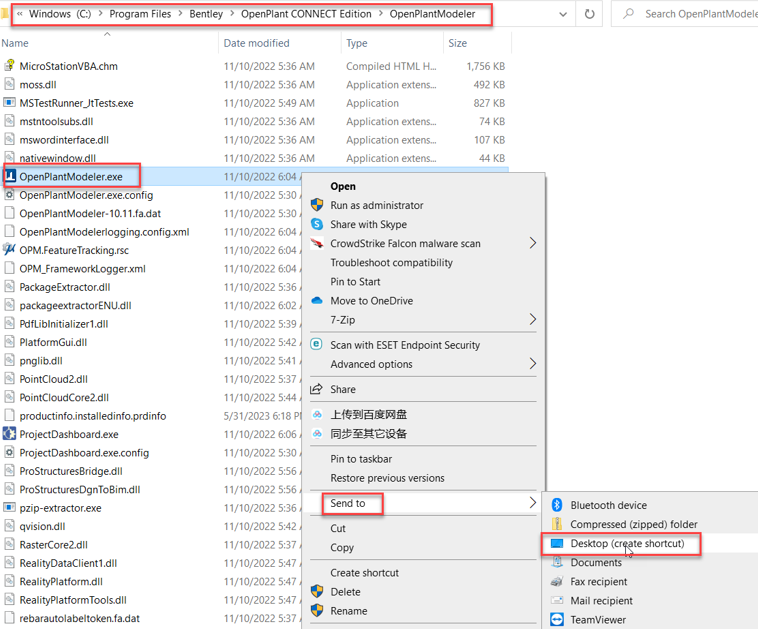The height and width of the screenshot is (629, 758).
Task: Sort files by Date modified column header
Action: (x=280, y=43)
